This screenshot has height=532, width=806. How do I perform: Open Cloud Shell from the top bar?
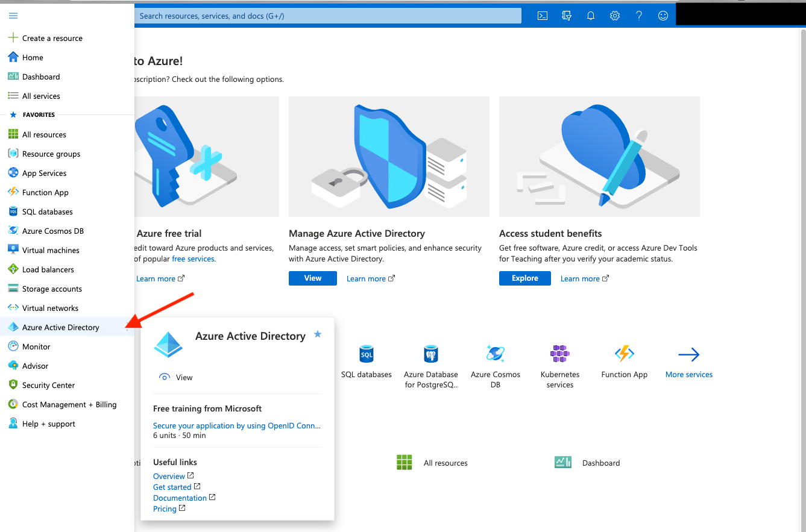pos(542,16)
